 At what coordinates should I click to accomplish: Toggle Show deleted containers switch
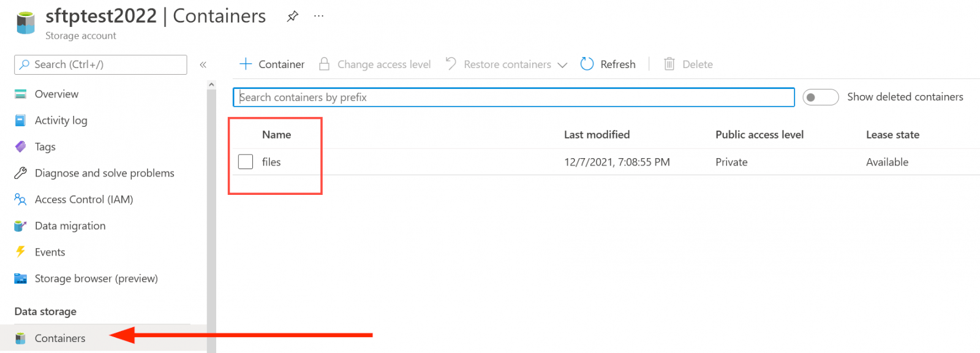820,97
